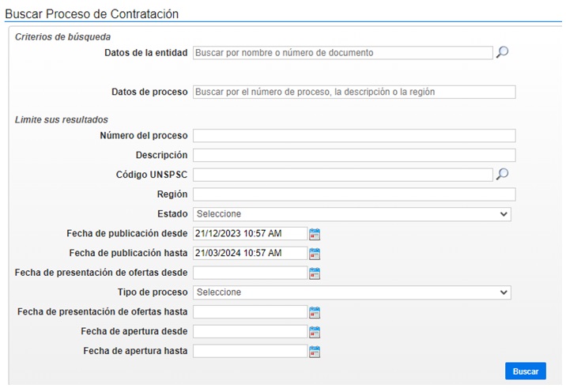
Task: Open calendar for presentación de ofertas hasta
Action: coord(315,312)
